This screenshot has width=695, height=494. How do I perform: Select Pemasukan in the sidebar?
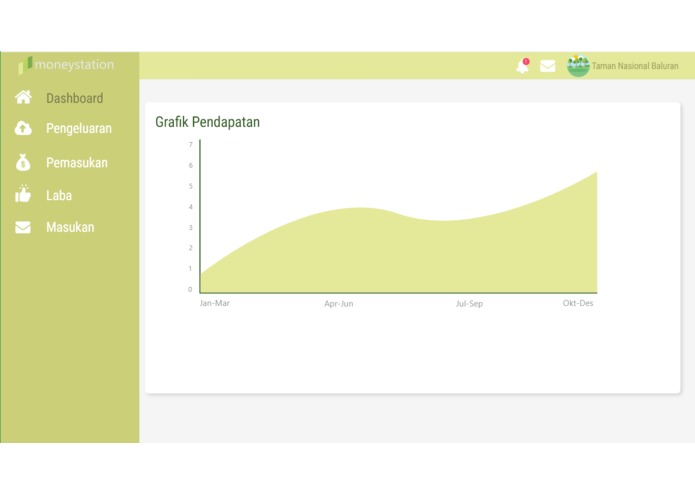pos(77,163)
